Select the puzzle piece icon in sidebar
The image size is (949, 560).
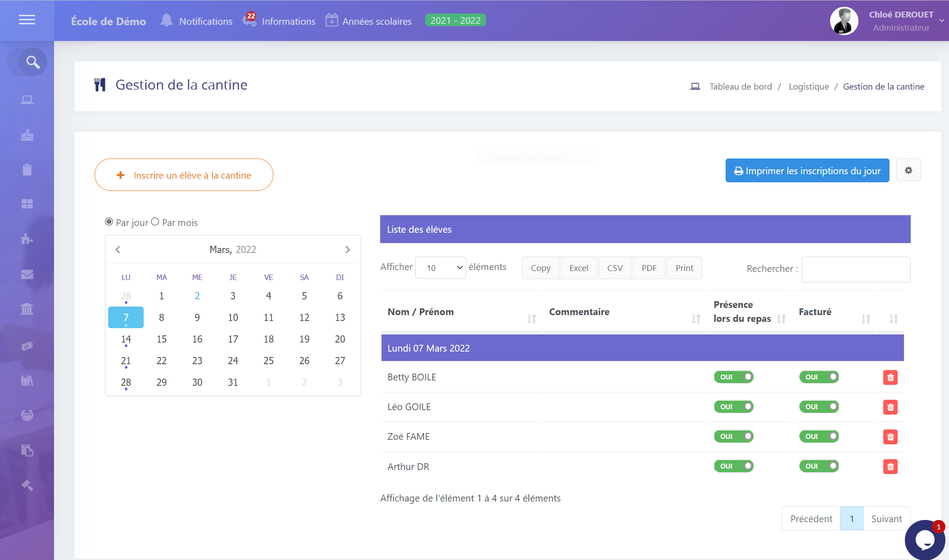tap(27, 239)
